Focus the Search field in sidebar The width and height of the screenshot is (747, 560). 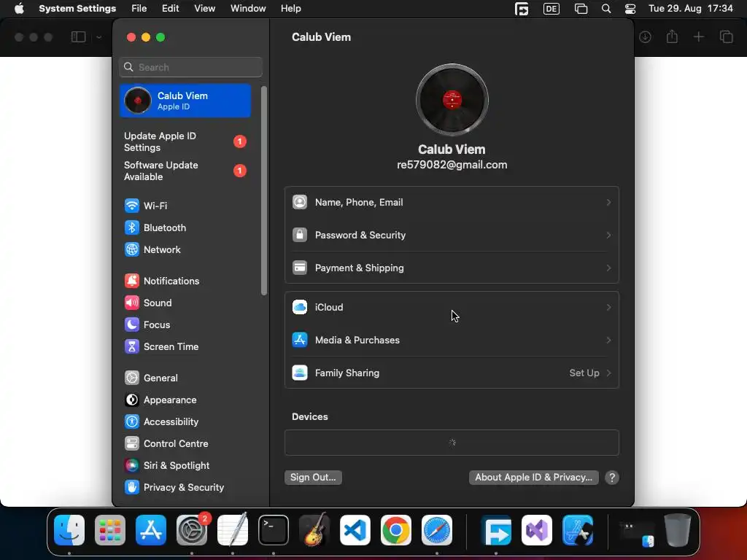click(x=190, y=67)
